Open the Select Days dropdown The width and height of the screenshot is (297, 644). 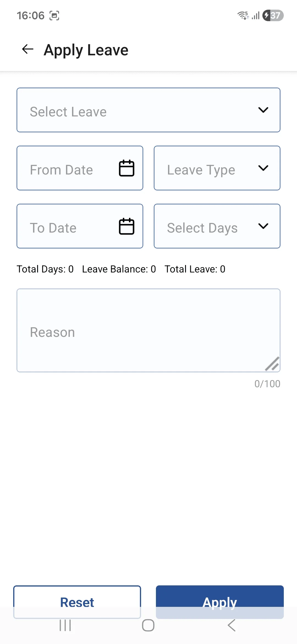click(217, 226)
